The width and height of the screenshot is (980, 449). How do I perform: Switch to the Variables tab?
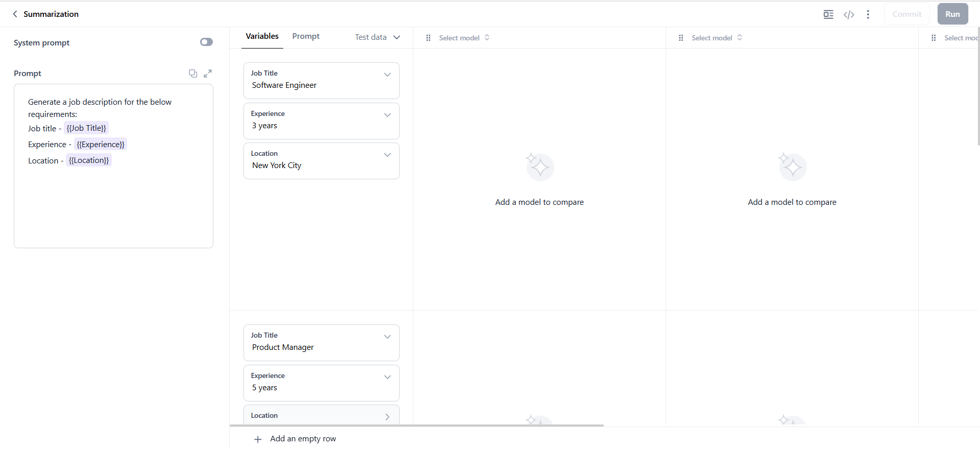point(262,36)
